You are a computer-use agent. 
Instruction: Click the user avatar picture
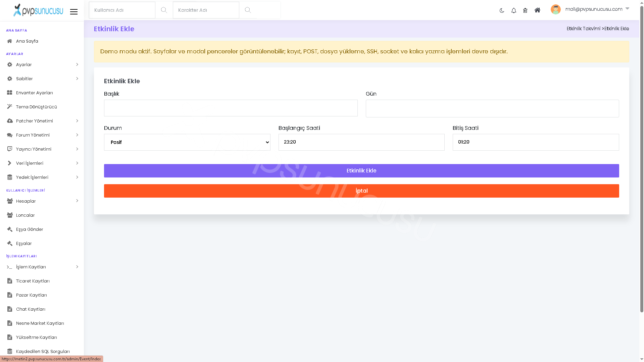(x=556, y=9)
